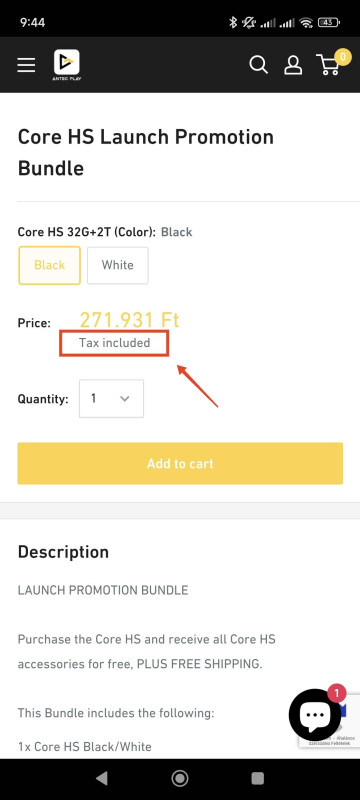The width and height of the screenshot is (360, 800).
Task: Select the Black color option
Action: click(49, 265)
